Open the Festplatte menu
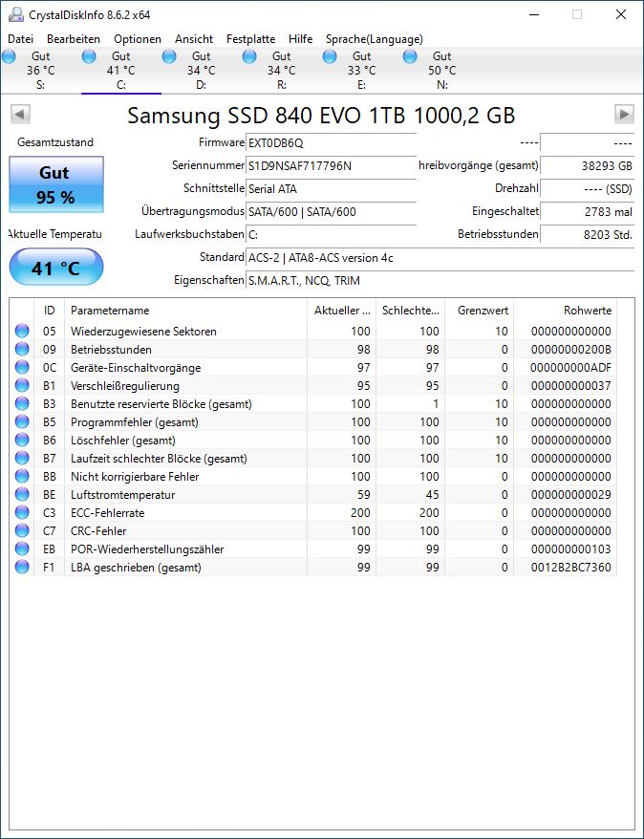 tap(251, 39)
